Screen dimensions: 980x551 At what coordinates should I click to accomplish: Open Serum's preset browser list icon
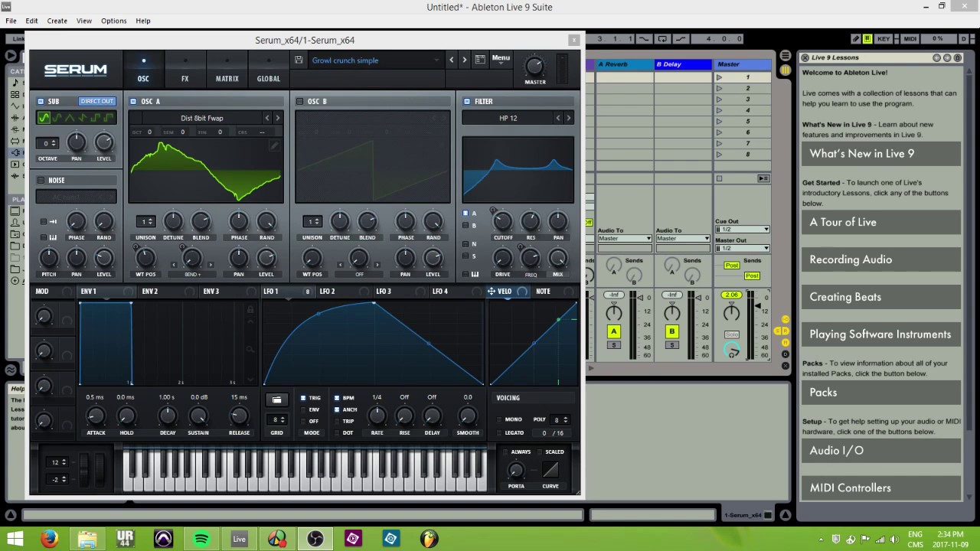click(480, 60)
